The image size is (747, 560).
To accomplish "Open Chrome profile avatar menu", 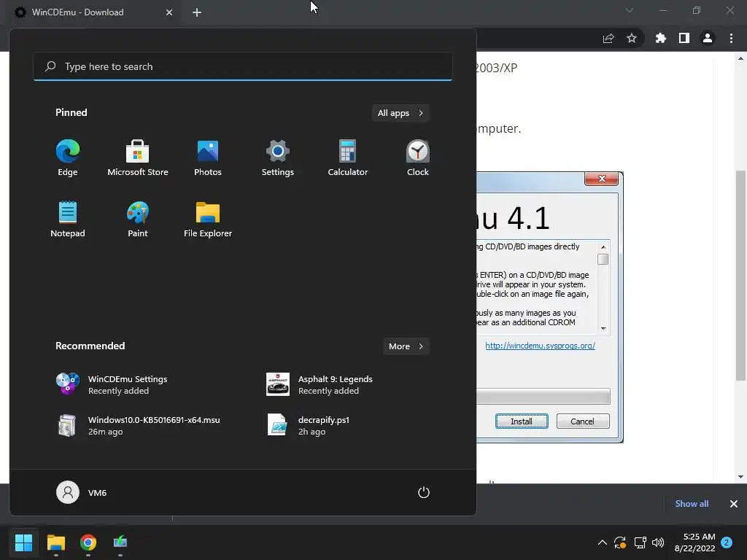I will pos(708,38).
